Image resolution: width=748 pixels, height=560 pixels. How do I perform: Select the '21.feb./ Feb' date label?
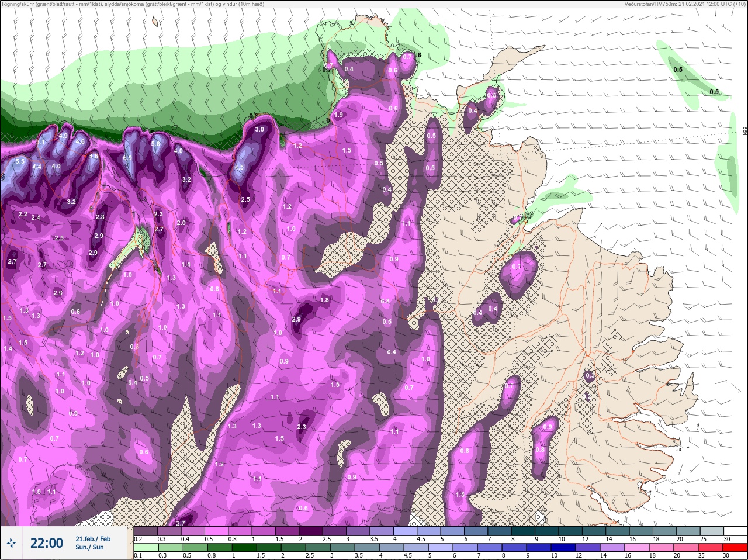click(x=93, y=538)
